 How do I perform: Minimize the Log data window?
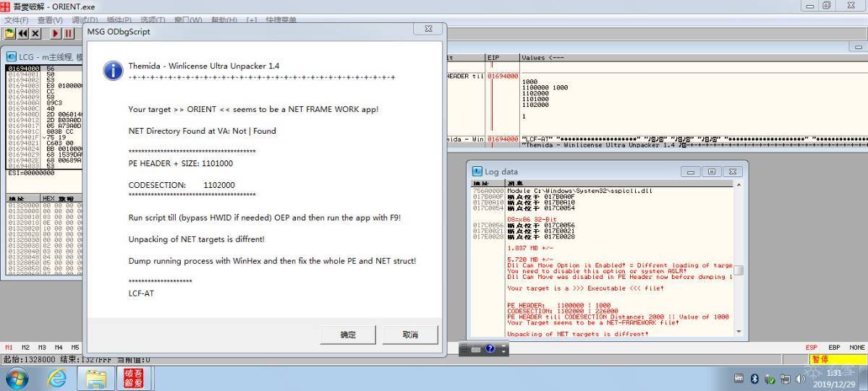pyautogui.click(x=690, y=171)
